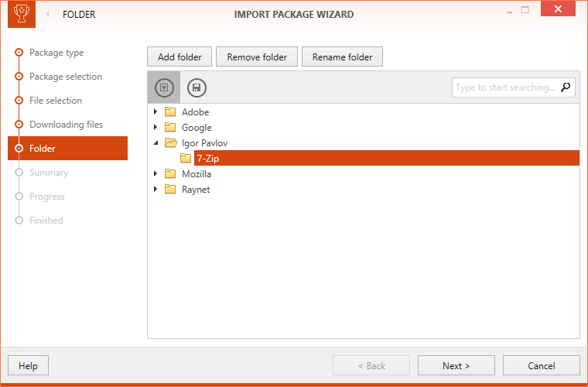588x387 pixels.
Task: Click the Progress step circle marker
Action: pos(19,197)
